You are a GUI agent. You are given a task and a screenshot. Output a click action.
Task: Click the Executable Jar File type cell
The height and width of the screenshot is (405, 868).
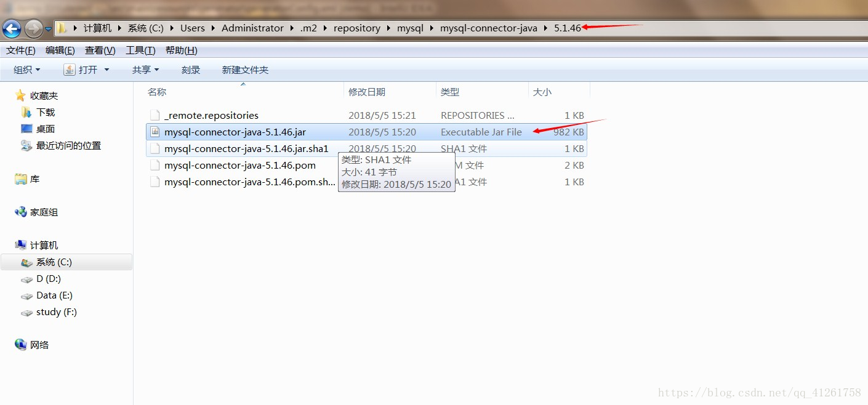click(x=481, y=132)
